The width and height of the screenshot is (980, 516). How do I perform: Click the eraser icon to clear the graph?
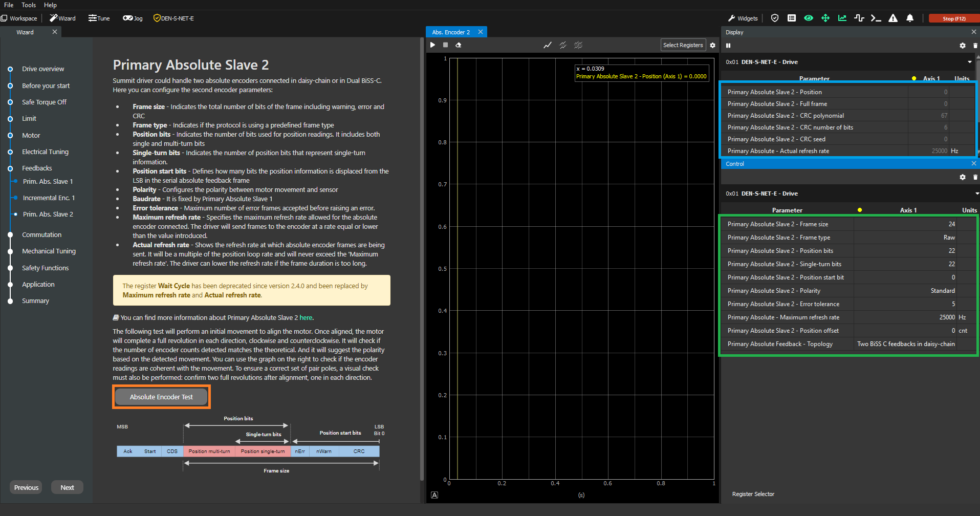tap(459, 45)
